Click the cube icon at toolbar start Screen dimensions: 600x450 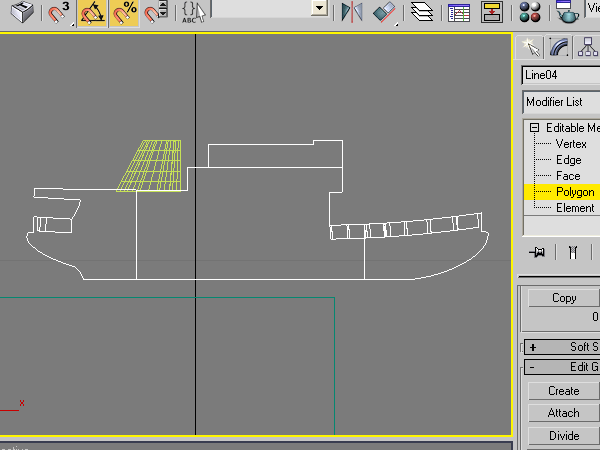(x=21, y=12)
